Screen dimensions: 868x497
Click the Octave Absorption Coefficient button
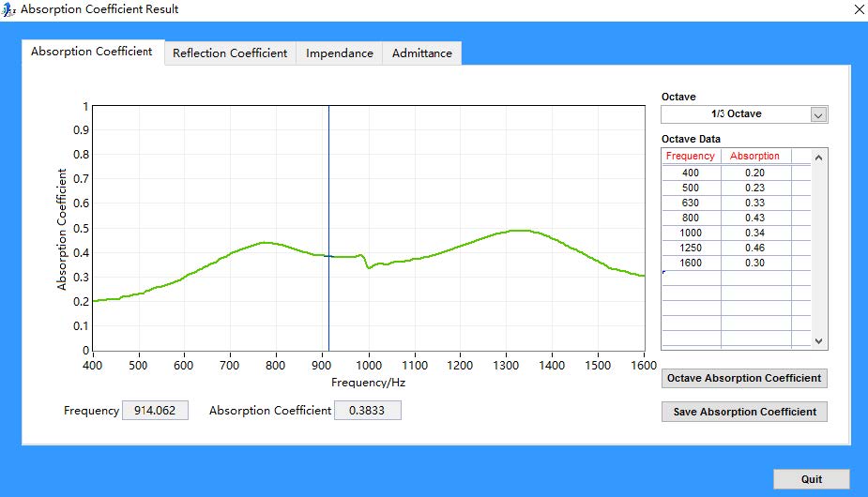[744, 379]
